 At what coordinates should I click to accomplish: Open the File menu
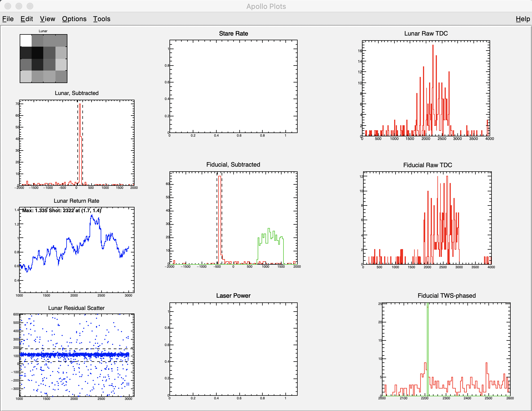tap(8, 19)
